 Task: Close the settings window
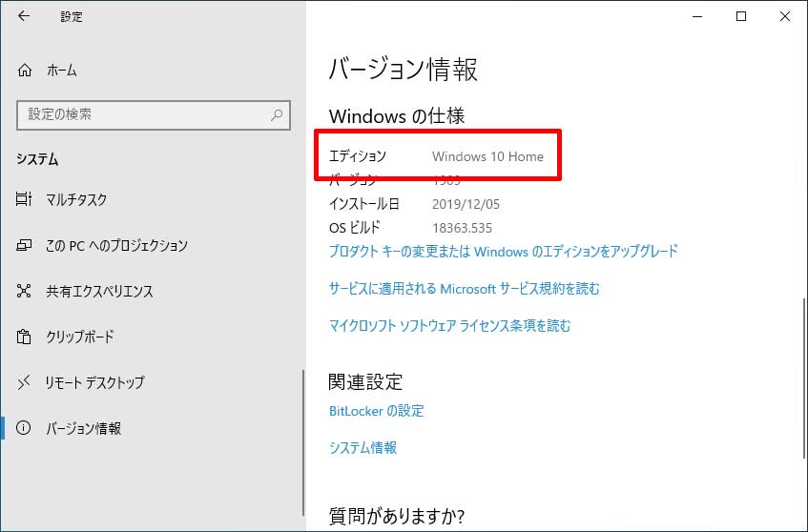pos(785,16)
